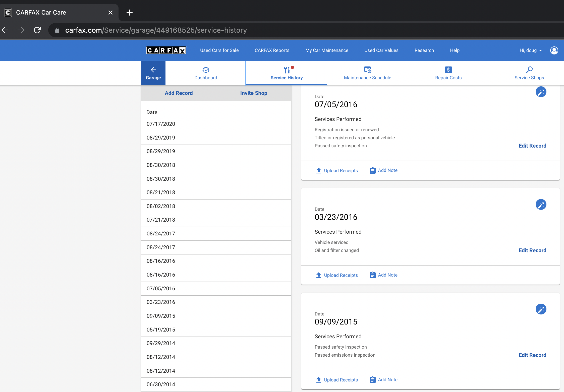Click the browser forward arrow

[x=21, y=30]
